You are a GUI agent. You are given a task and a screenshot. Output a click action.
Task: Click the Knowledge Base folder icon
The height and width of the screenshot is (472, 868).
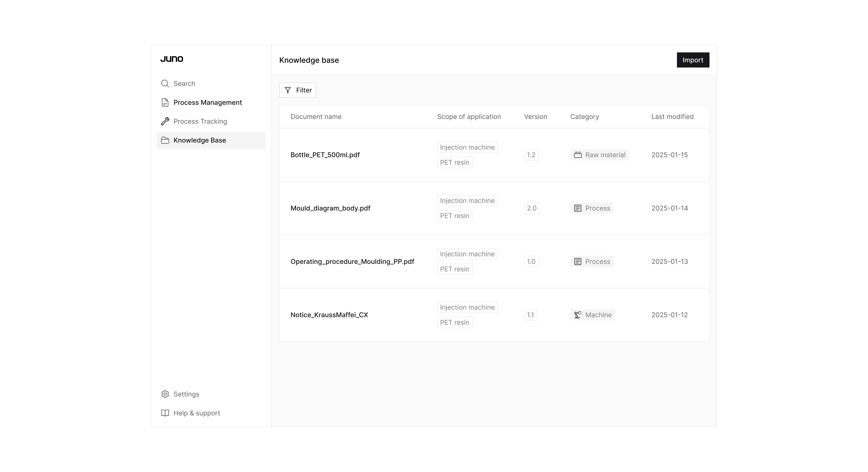click(165, 140)
